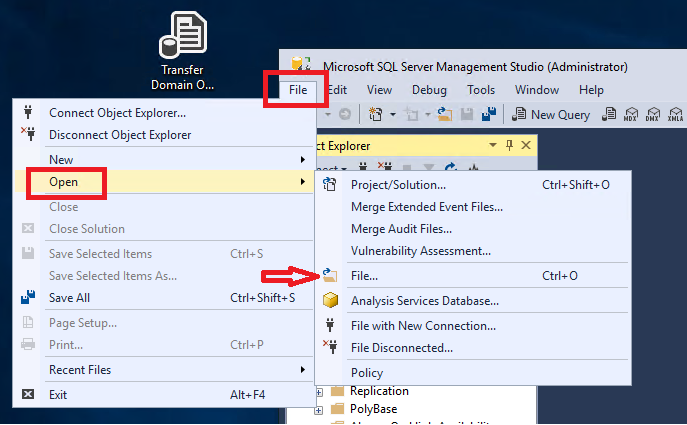Open the Debug menu
This screenshot has width=687, height=425.
click(429, 90)
